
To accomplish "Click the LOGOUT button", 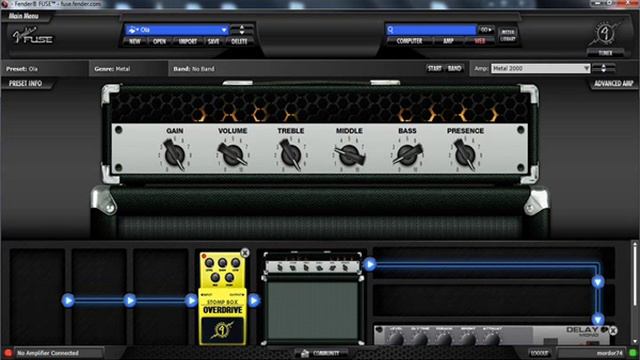I will tap(539, 353).
